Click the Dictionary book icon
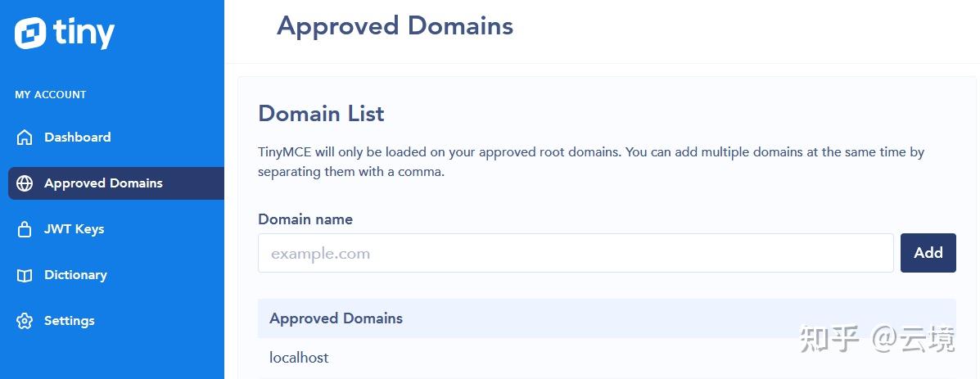This screenshot has width=980, height=379. tap(25, 275)
